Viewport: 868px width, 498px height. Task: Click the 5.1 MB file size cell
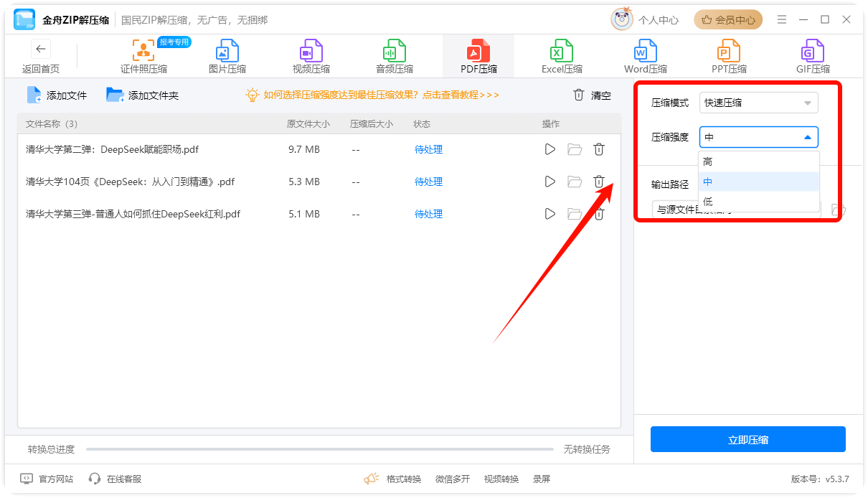coord(304,214)
